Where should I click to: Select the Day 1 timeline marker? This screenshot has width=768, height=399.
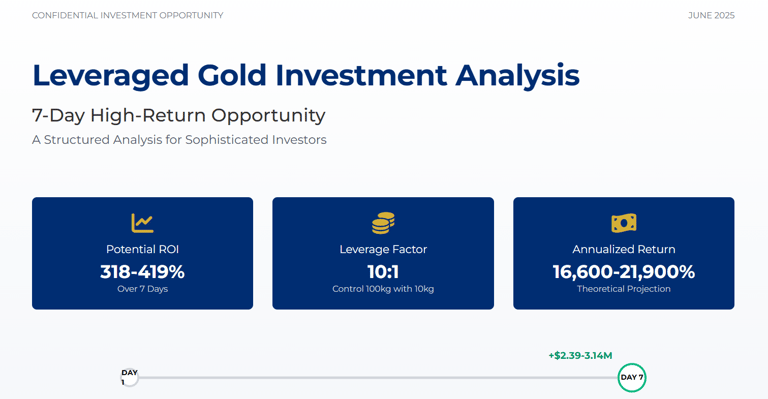[x=129, y=377]
